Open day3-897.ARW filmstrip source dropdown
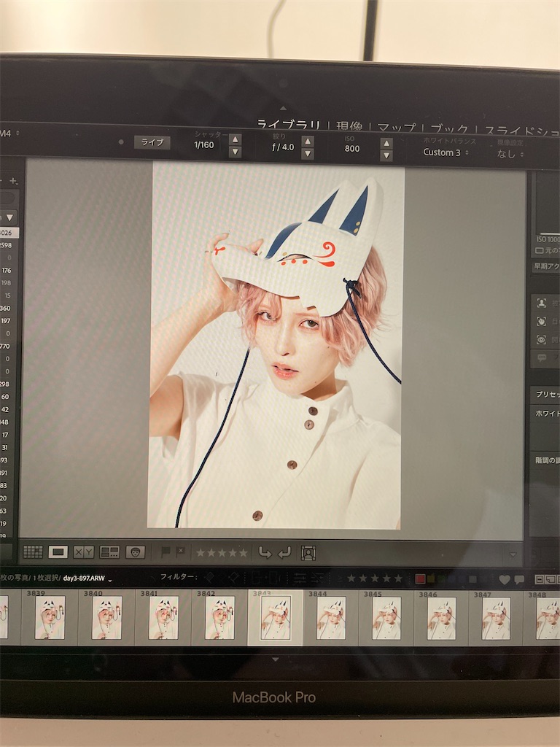The width and height of the screenshot is (560, 747). point(110,580)
